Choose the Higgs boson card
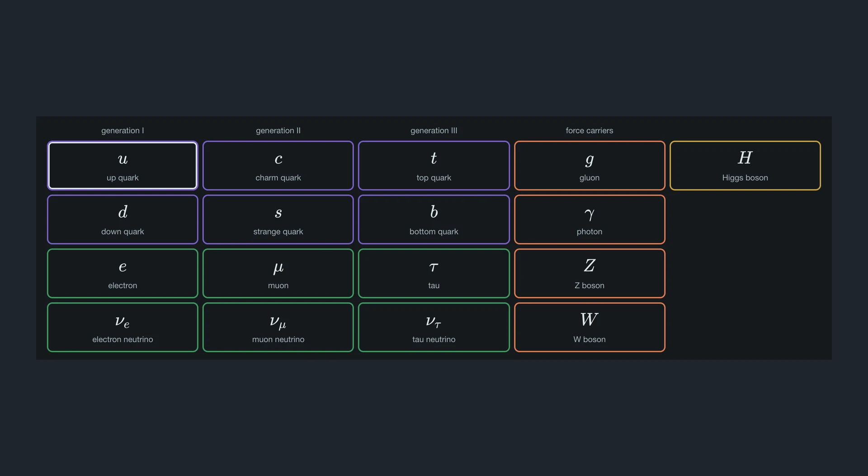This screenshot has width=868, height=476. click(x=745, y=166)
